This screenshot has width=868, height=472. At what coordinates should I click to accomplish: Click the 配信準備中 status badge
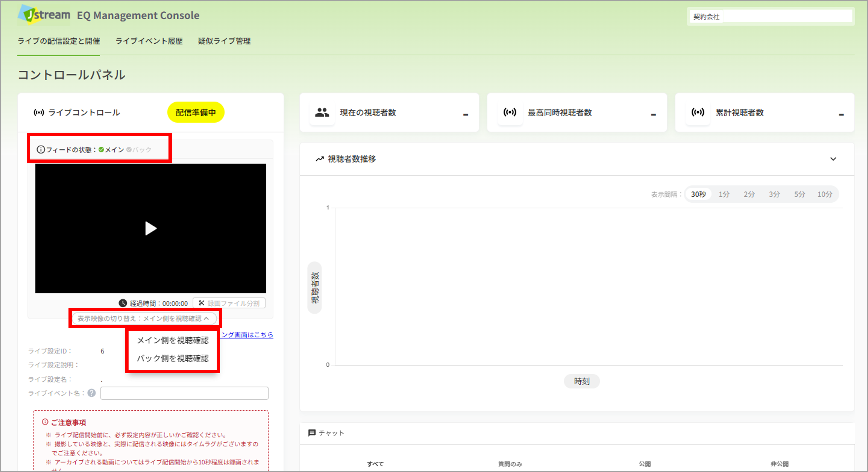click(196, 112)
